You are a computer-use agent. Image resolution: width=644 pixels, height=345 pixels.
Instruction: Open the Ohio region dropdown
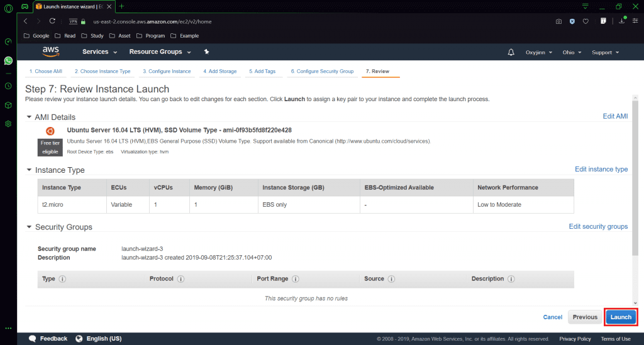(570, 52)
